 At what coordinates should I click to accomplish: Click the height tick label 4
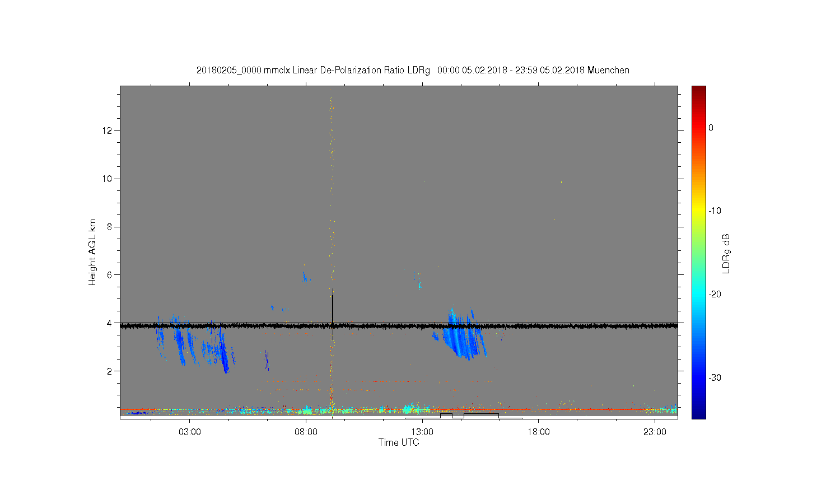(x=110, y=323)
